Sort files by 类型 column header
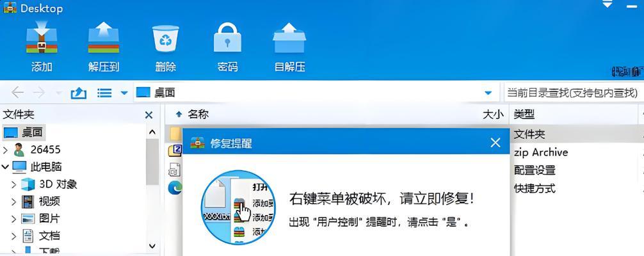The width and height of the screenshot is (644, 256). pyautogui.click(x=524, y=115)
